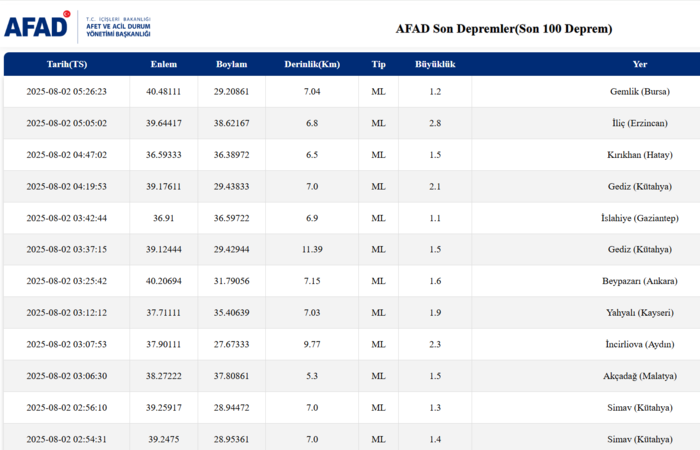The width and height of the screenshot is (700, 450).
Task: Select magnitude 1.9 in the Yahyalı row
Action: (x=435, y=313)
